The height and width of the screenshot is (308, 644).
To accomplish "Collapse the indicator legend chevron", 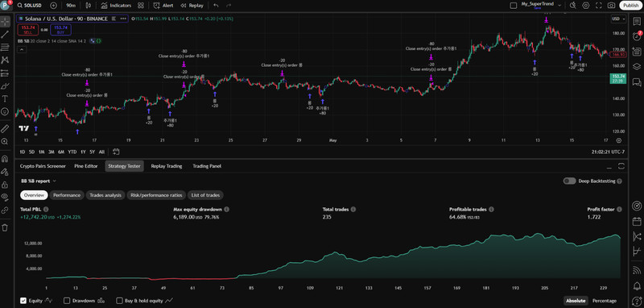I will 22,50.
